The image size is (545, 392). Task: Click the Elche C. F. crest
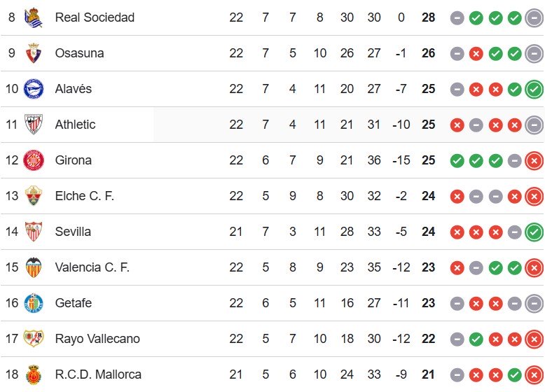click(33, 196)
